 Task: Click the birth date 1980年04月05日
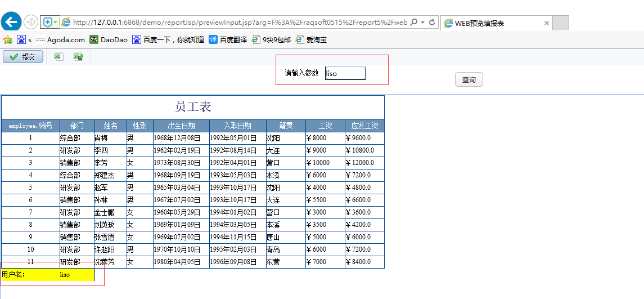[x=181, y=262]
